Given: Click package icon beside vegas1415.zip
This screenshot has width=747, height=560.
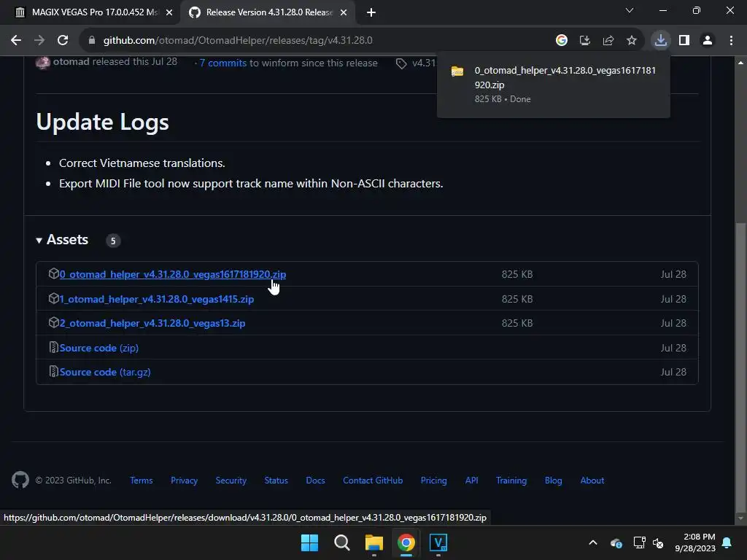Looking at the screenshot, I should click(x=53, y=298).
